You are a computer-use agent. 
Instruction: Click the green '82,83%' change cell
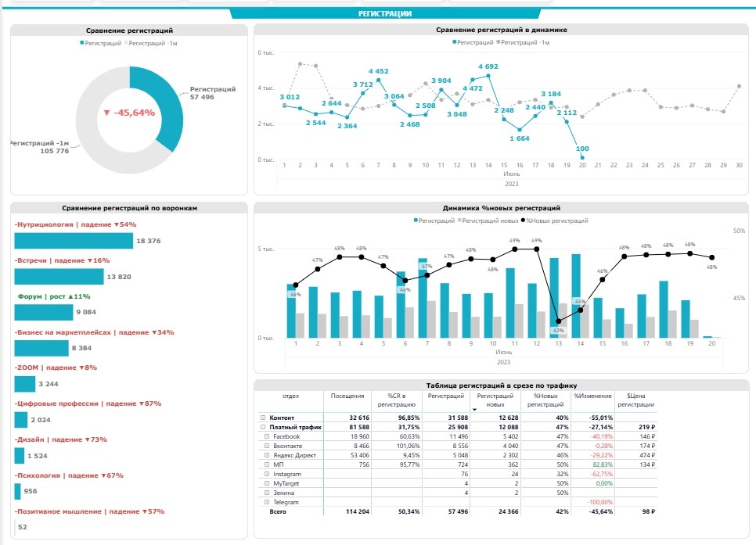(603, 464)
